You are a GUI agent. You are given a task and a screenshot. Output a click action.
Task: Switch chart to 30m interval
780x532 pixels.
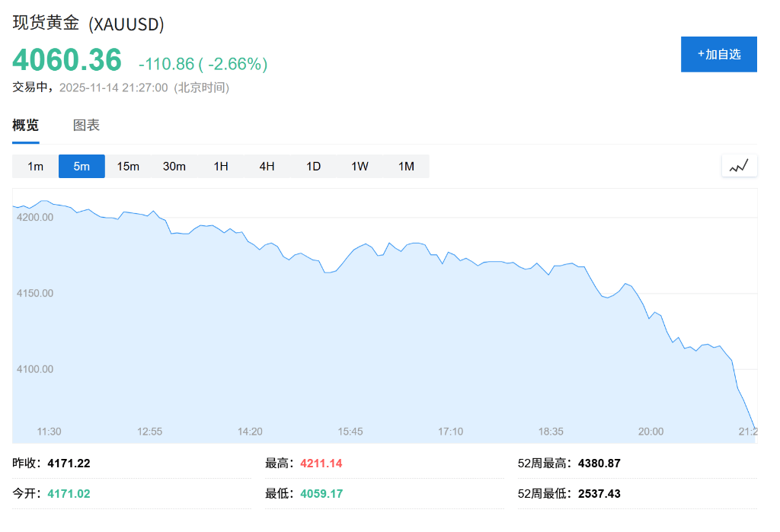click(x=174, y=166)
